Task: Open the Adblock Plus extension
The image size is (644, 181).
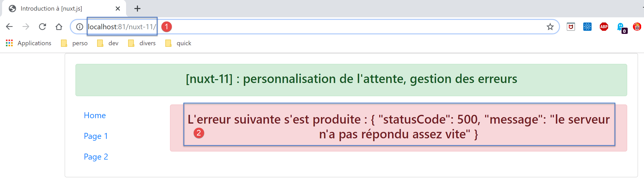Action: [x=604, y=27]
